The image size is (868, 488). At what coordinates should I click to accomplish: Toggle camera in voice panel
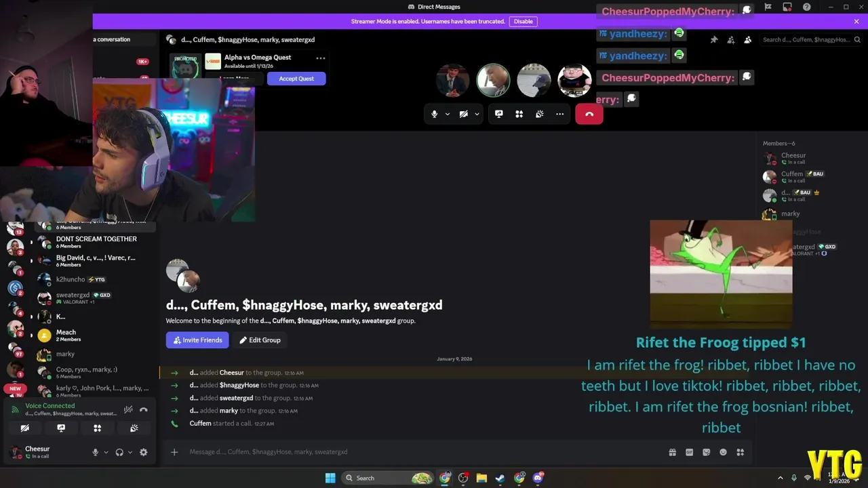click(x=24, y=428)
